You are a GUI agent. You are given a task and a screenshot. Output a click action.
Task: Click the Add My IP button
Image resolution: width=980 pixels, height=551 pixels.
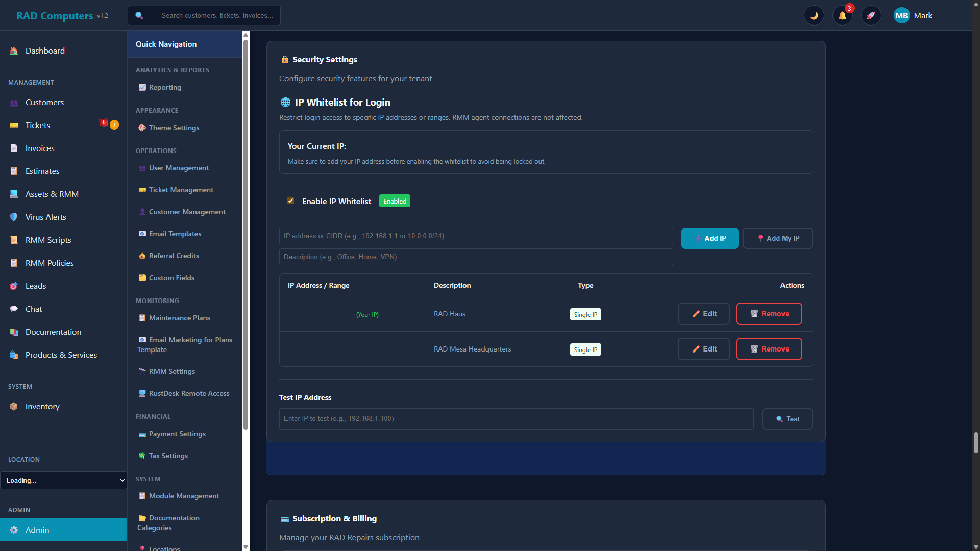coord(777,238)
